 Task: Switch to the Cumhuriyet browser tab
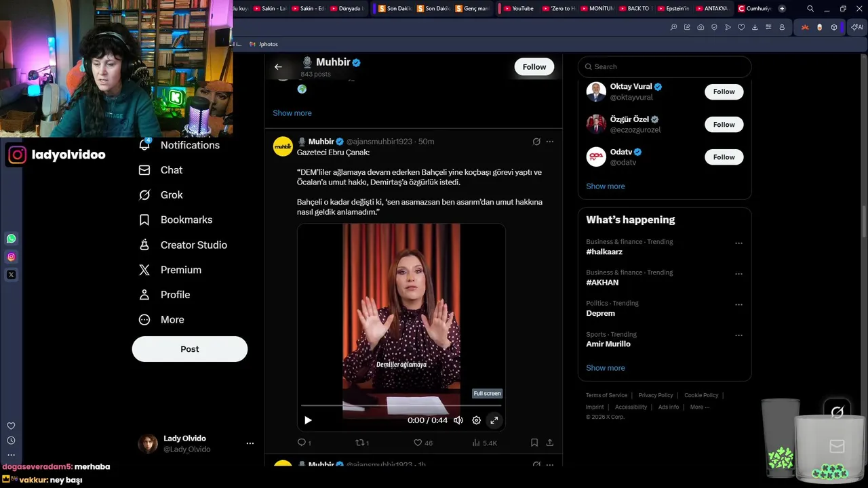click(755, 8)
